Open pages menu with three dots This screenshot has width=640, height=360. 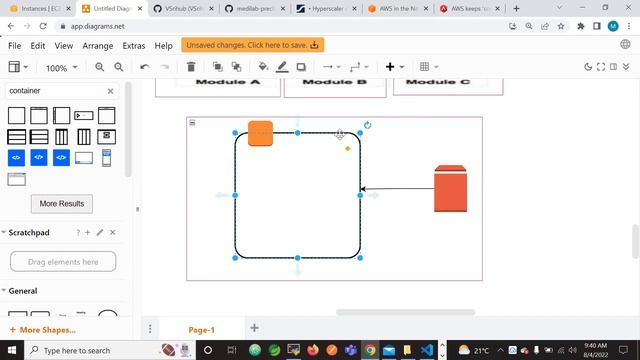[x=150, y=329]
